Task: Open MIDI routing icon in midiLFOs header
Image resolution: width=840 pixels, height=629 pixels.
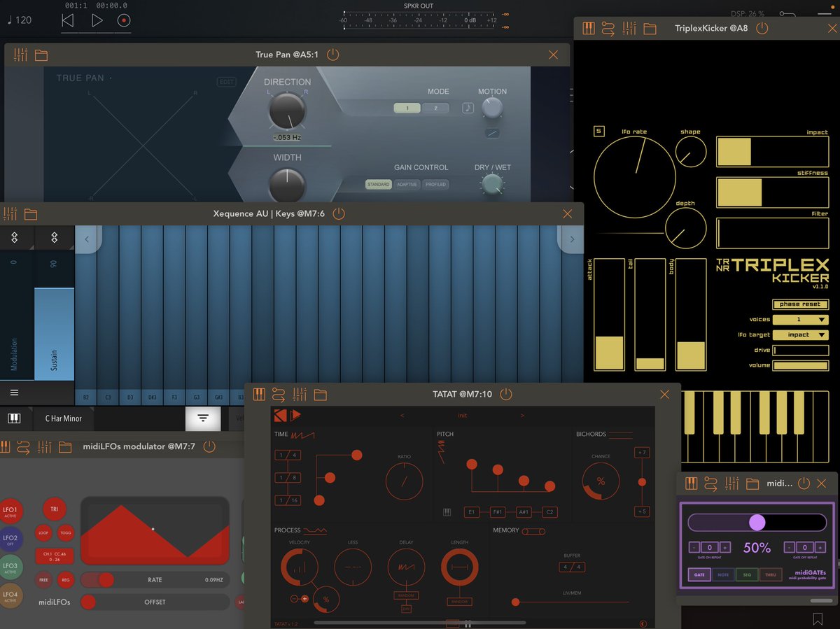Action: 23,446
